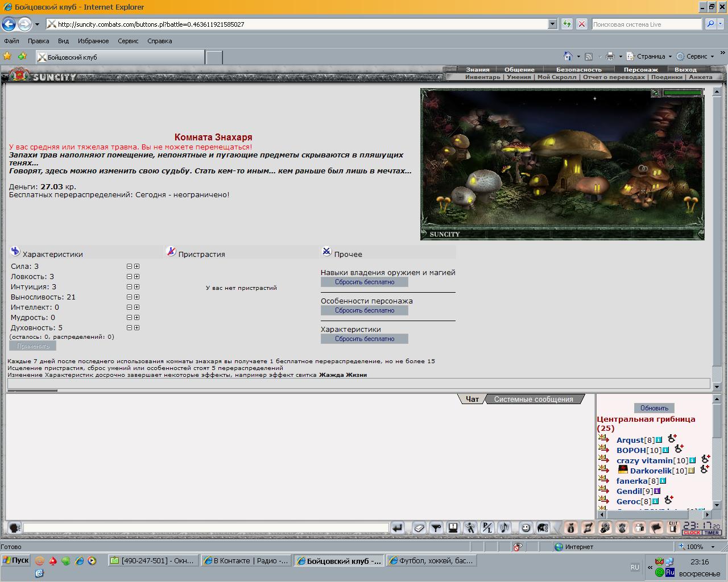Decrease Интеллект with the minus button
The width and height of the screenshot is (728, 582).
tap(129, 307)
